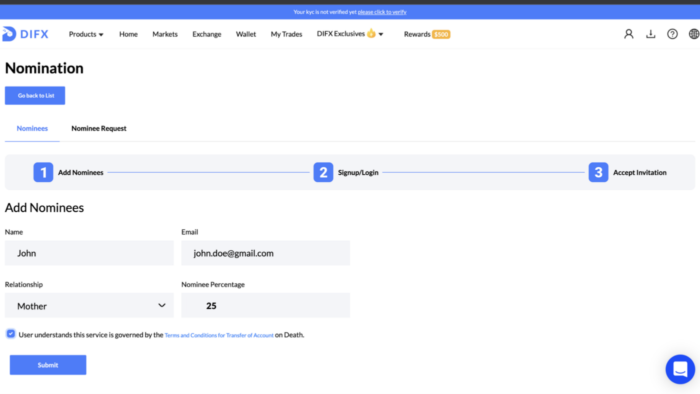Switch to the Nominee Request tab
The width and height of the screenshot is (700, 394).
(99, 129)
